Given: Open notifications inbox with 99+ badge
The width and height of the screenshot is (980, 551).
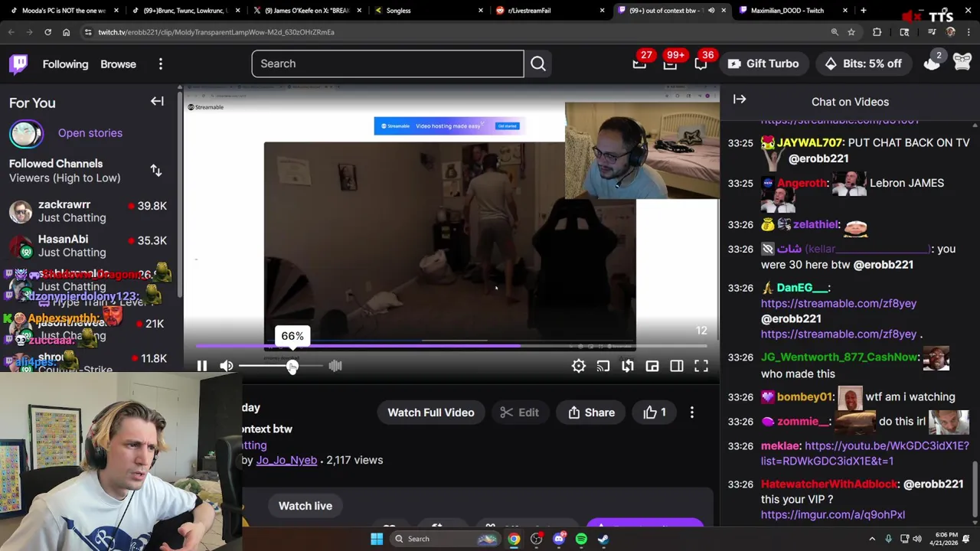Looking at the screenshot, I should point(670,64).
